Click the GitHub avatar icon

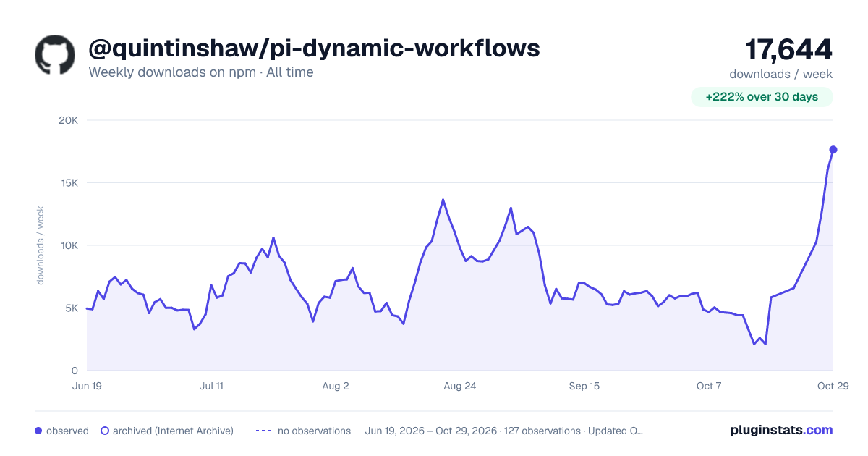[x=55, y=54]
